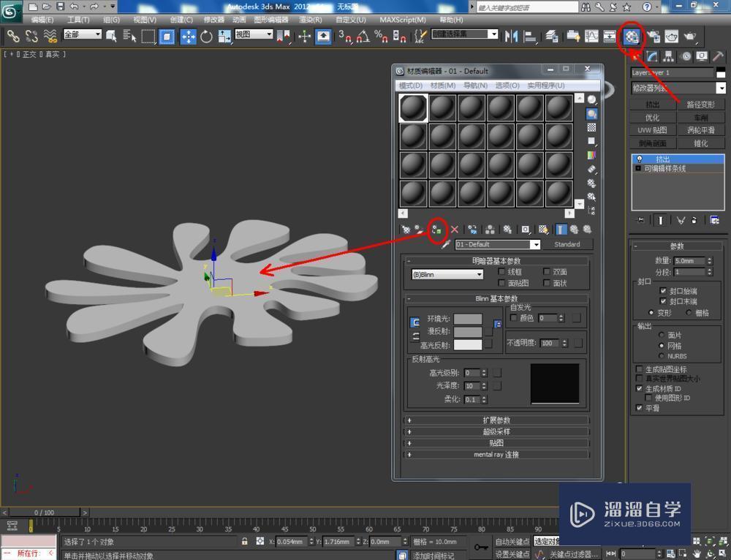Click the 漫反射 diffuse color swatch
Viewport: 731px width, 560px height.
[x=467, y=331]
